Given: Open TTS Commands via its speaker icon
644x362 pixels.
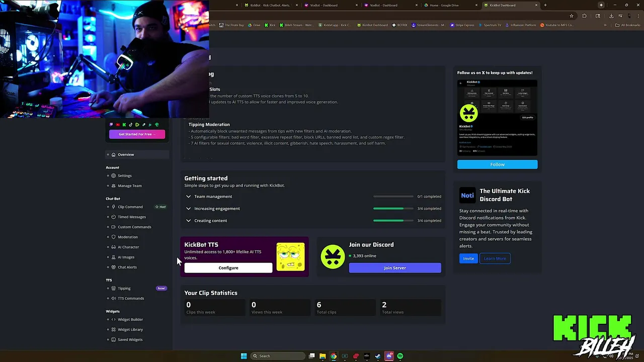Looking at the screenshot, I should tap(114, 298).
